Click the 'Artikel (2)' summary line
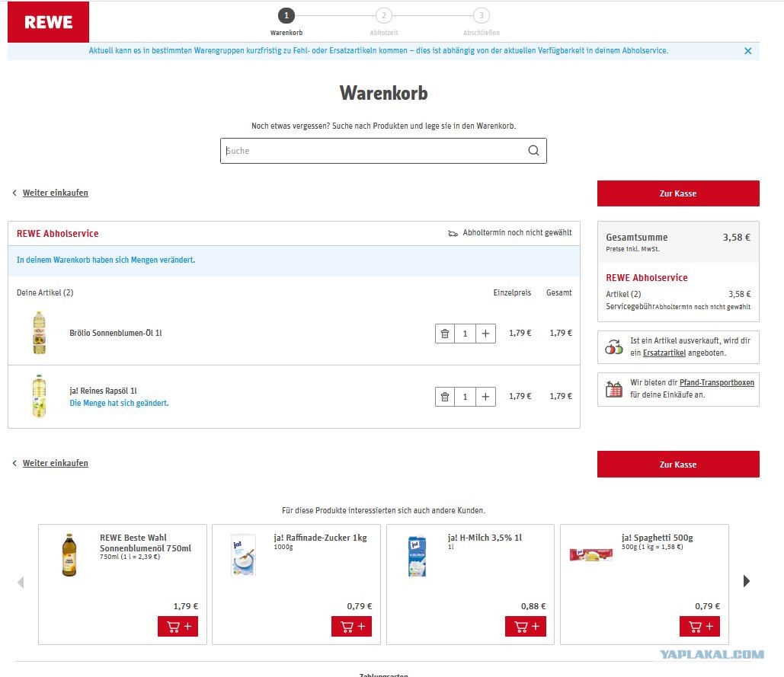The width and height of the screenshot is (784, 677). click(678, 294)
